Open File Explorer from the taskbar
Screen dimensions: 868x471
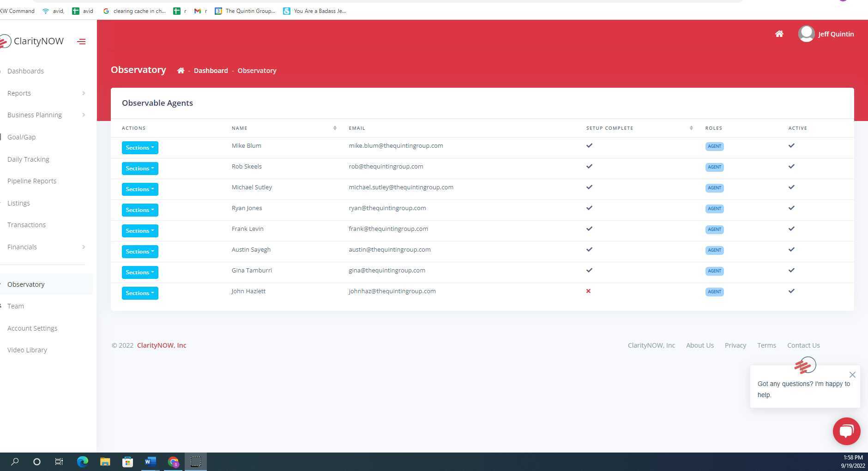(x=105, y=461)
